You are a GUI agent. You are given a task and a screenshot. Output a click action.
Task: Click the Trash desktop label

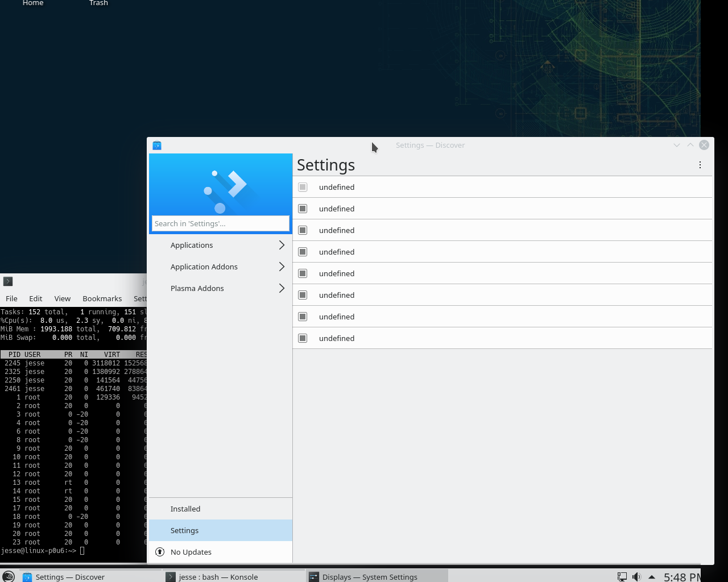pos(98,3)
